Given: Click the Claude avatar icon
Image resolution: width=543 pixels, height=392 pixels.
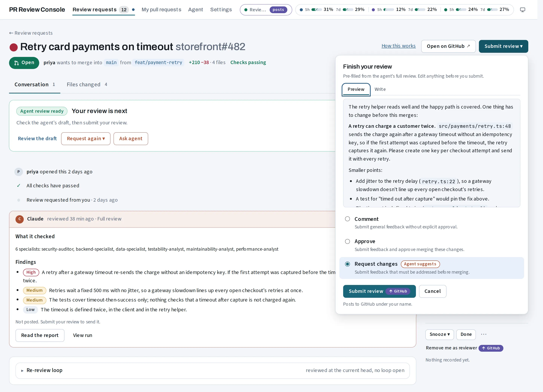Looking at the screenshot, I should coord(19,219).
